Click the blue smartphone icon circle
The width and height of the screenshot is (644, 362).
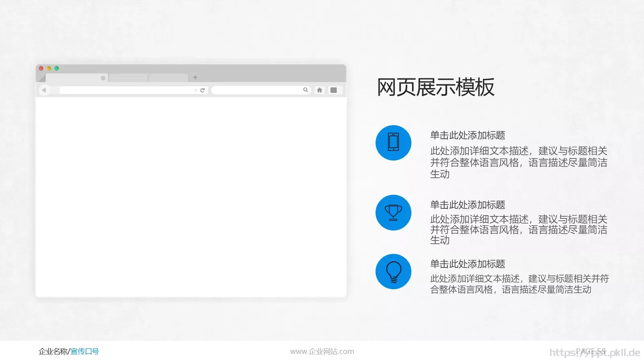393,143
